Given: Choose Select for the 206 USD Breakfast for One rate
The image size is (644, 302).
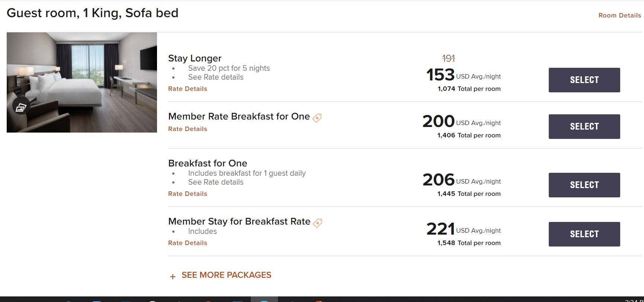Looking at the screenshot, I should (584, 185).
